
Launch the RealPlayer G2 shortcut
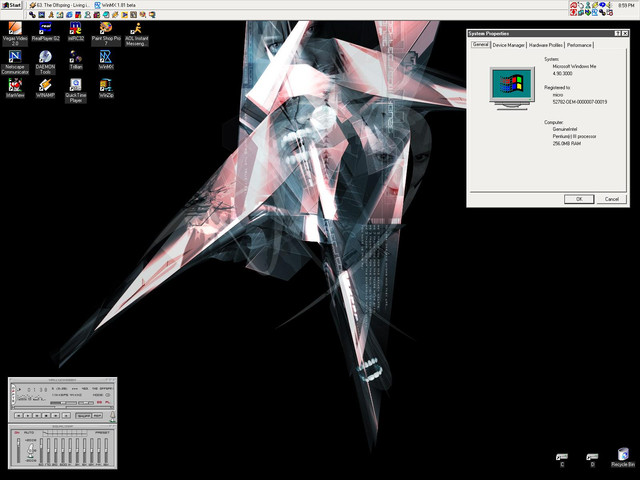coord(45,28)
